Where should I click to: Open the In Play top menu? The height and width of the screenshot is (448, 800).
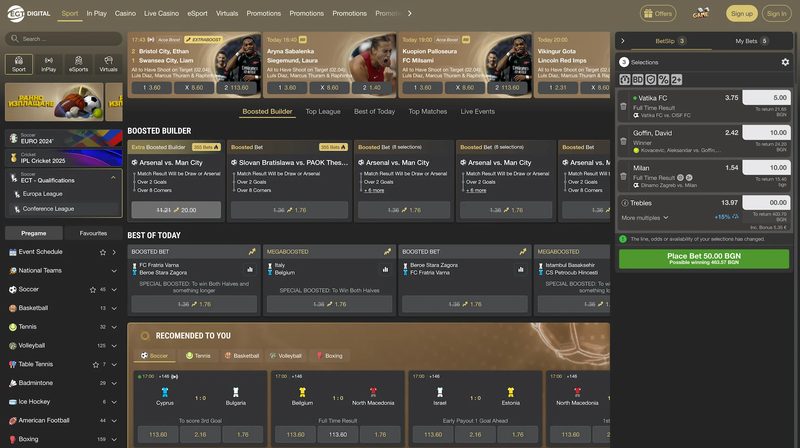pos(96,13)
